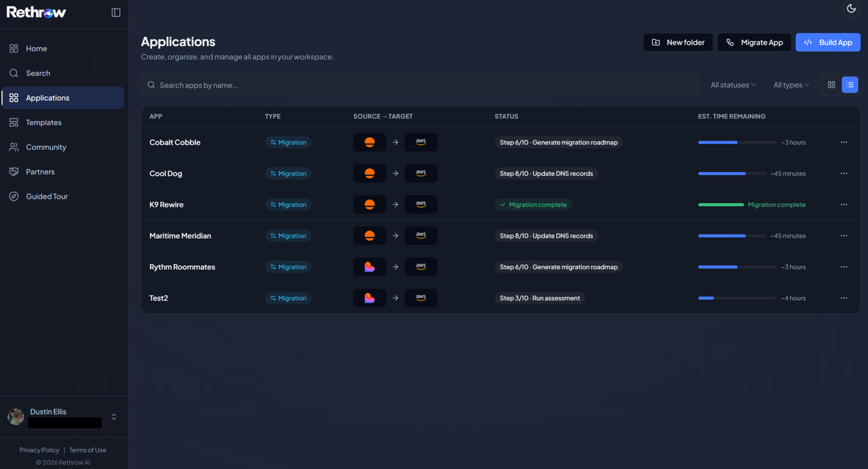Click Dustin Ellis profile avatar
The width and height of the screenshot is (868, 469).
(x=16, y=417)
